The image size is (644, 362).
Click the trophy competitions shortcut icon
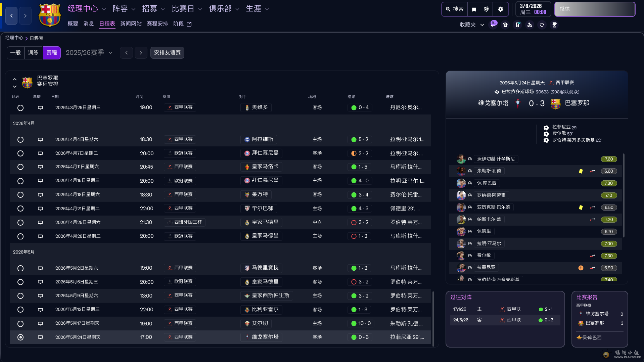554,25
